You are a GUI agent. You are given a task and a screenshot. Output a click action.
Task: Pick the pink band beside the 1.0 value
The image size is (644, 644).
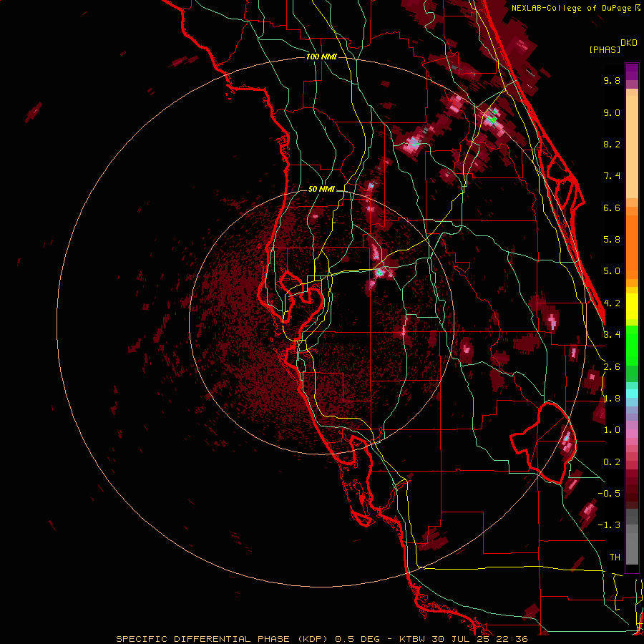tap(632, 434)
